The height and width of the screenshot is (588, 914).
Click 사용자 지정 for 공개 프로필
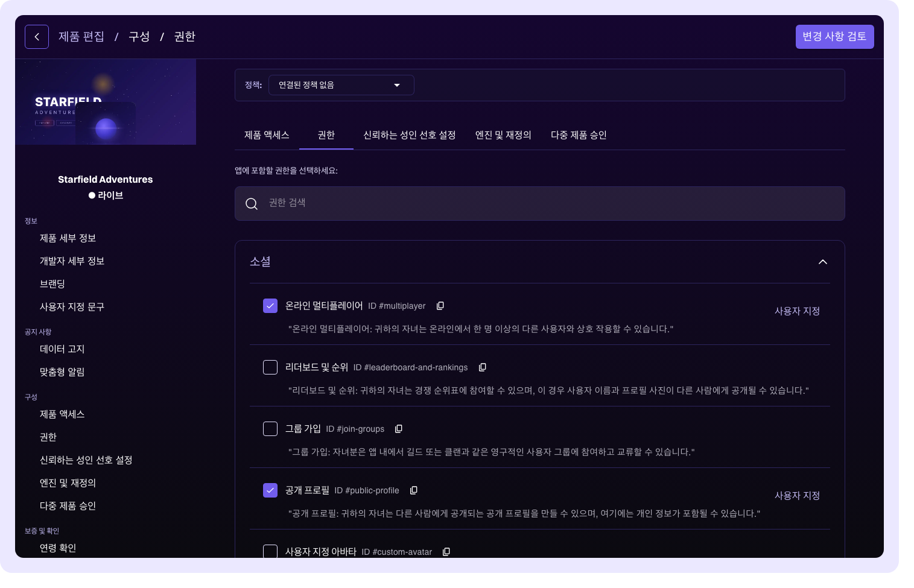(797, 496)
